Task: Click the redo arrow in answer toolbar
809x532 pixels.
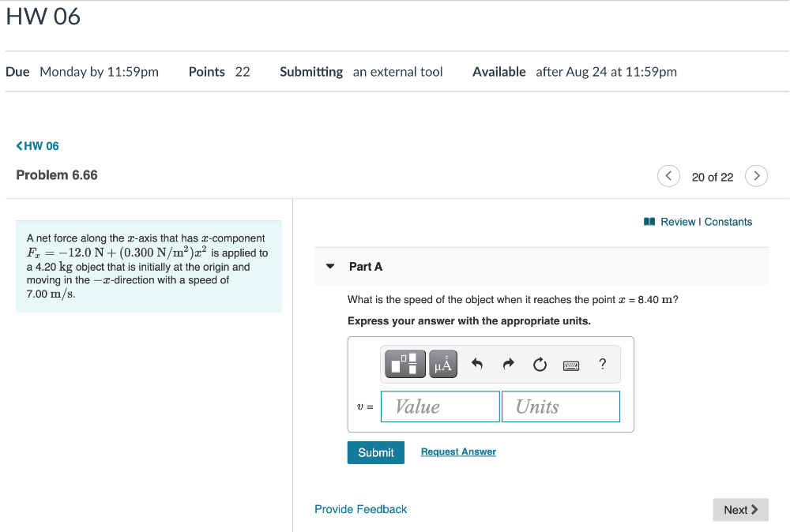Action: coord(508,364)
